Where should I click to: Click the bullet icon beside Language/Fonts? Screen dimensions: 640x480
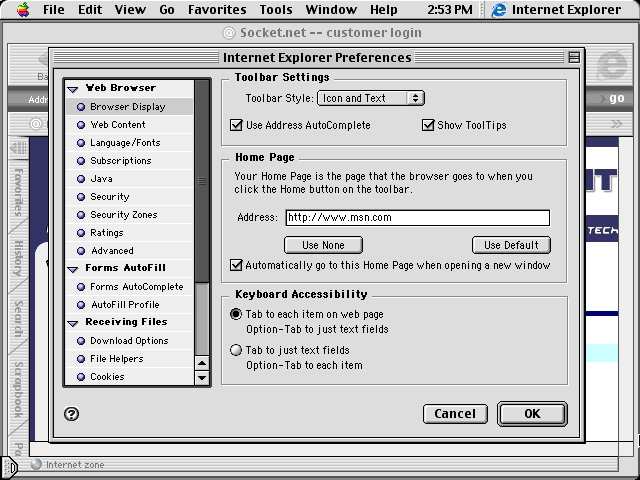pyautogui.click(x=81, y=143)
